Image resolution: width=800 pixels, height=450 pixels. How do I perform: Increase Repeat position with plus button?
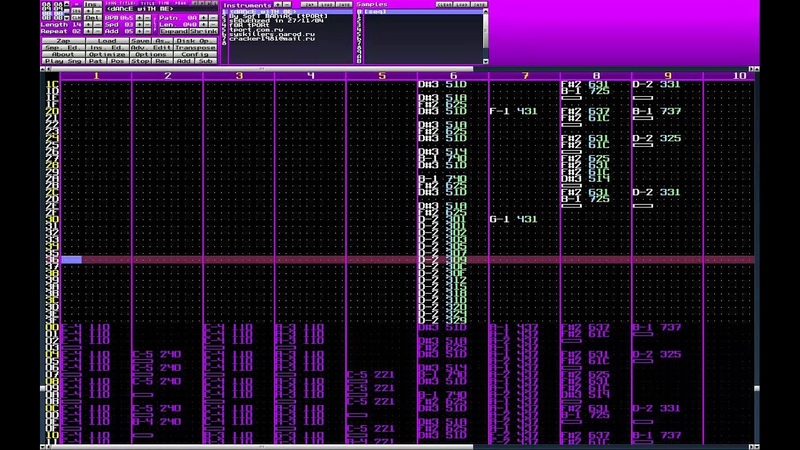(88, 31)
